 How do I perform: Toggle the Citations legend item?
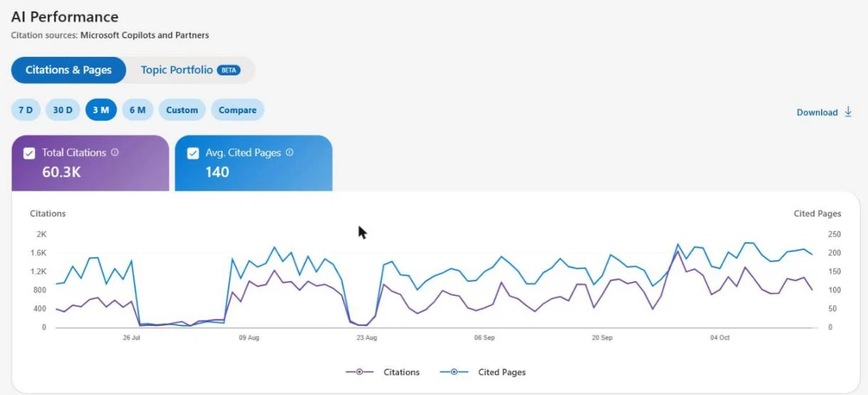coord(383,372)
